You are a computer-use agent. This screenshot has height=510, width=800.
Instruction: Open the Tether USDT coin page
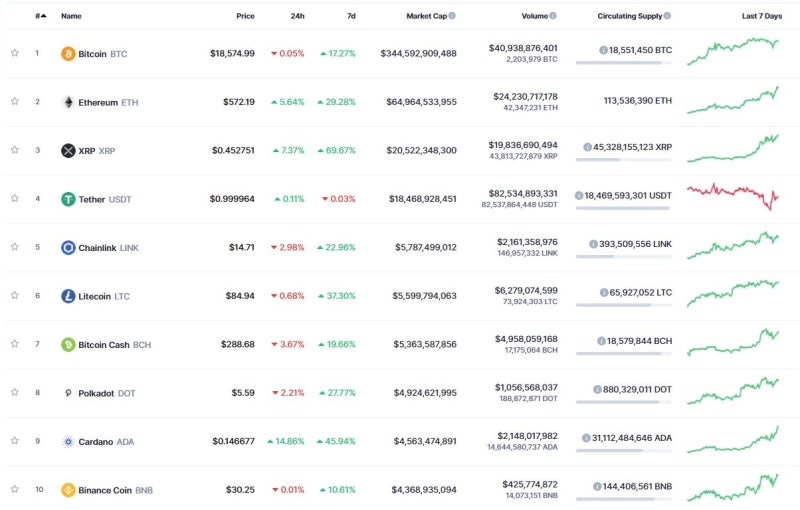pyautogui.click(x=105, y=199)
